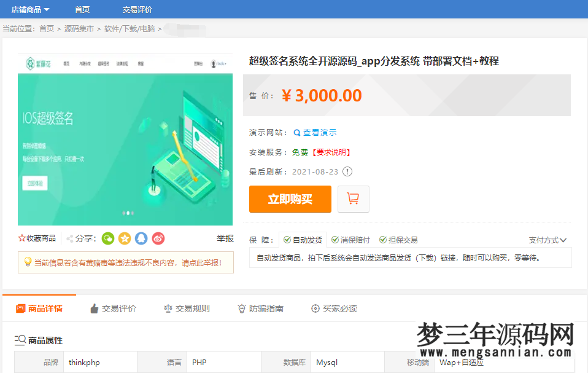Viewport: 588px width, 373px height.
Task: Expand the 支付方式 dropdown
Action: coord(547,240)
